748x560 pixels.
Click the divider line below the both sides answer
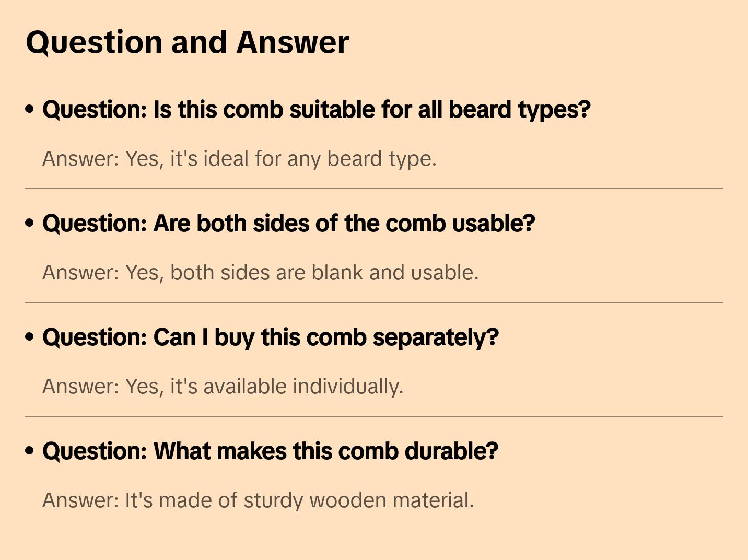coord(374,302)
